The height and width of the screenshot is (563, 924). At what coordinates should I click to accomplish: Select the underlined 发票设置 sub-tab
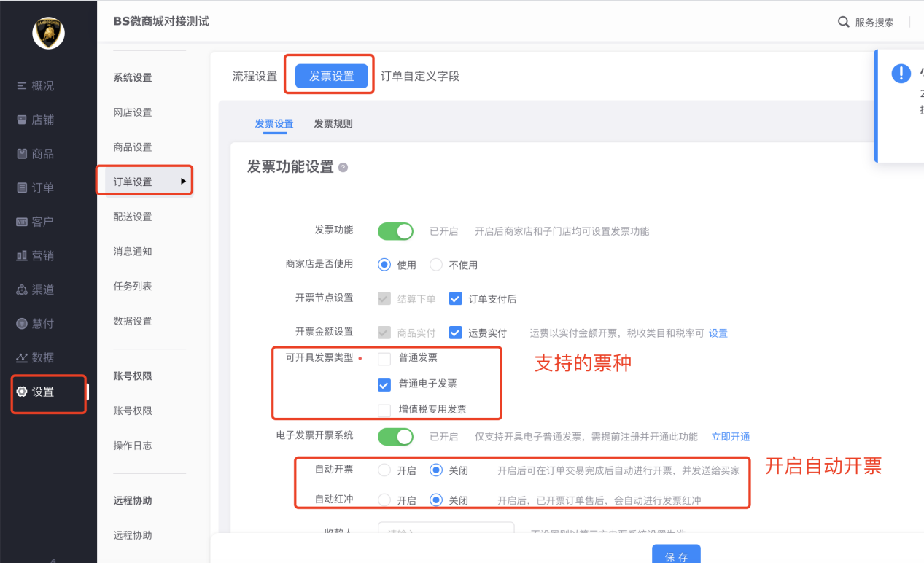[x=274, y=123]
